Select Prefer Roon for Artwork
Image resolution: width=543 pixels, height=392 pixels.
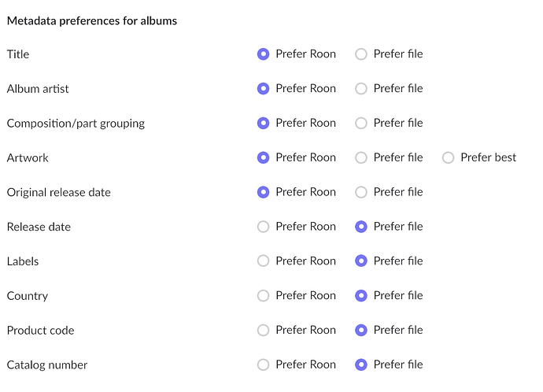pos(264,157)
